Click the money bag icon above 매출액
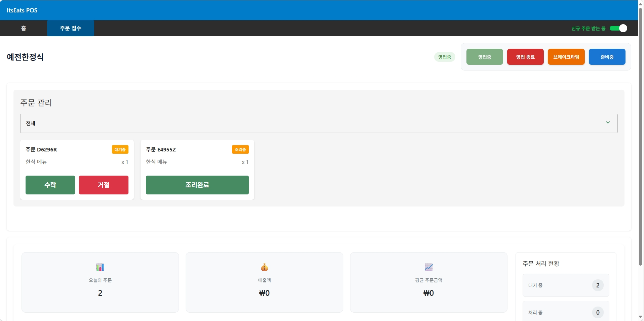The image size is (644, 321). tap(264, 267)
